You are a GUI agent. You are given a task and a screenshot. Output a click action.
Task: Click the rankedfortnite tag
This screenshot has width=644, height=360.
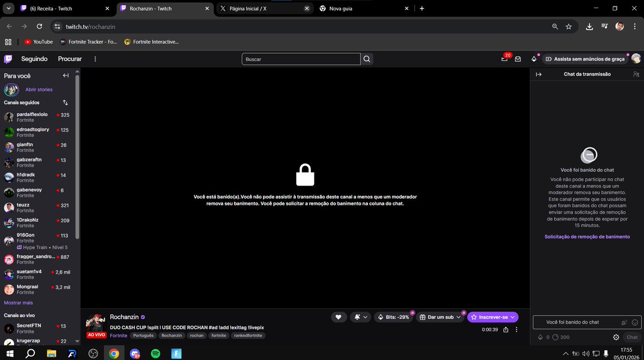(248, 335)
